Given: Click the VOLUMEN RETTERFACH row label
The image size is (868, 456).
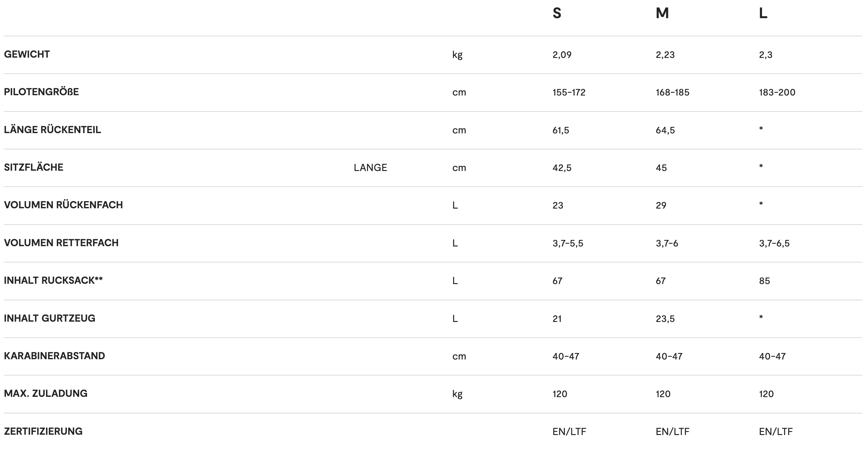Looking at the screenshot, I should pos(61,243).
